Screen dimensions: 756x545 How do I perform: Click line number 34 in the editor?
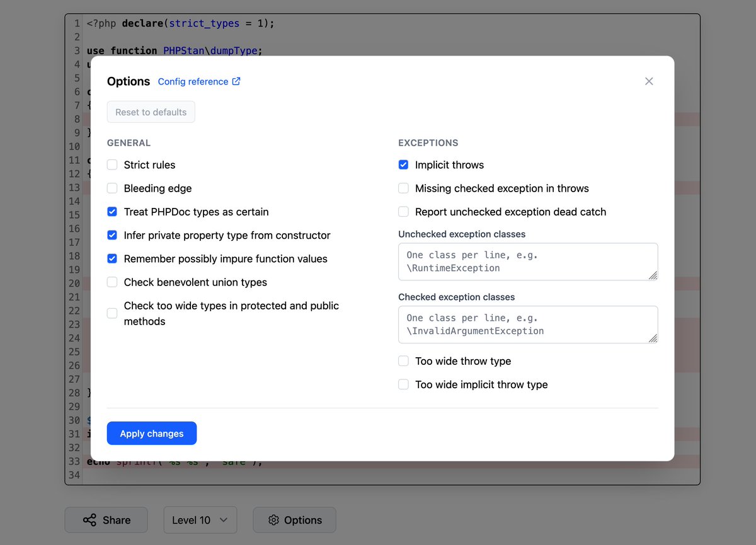[74, 474]
